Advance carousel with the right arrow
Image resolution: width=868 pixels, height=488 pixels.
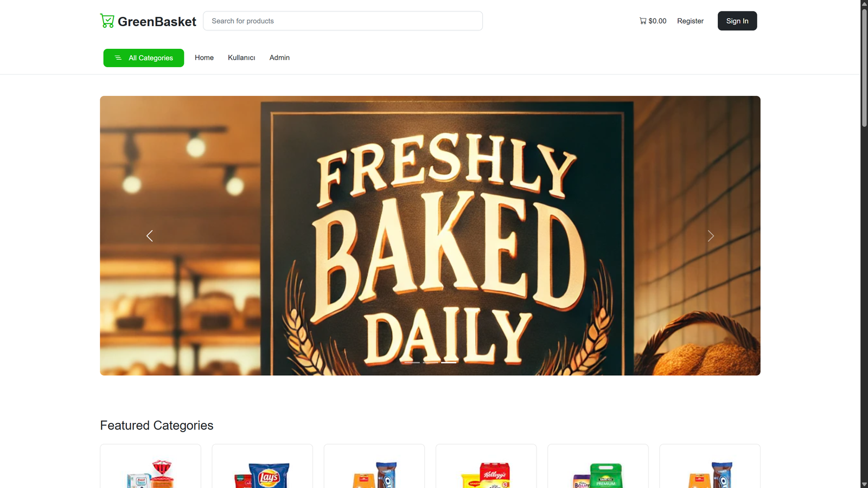tap(711, 236)
